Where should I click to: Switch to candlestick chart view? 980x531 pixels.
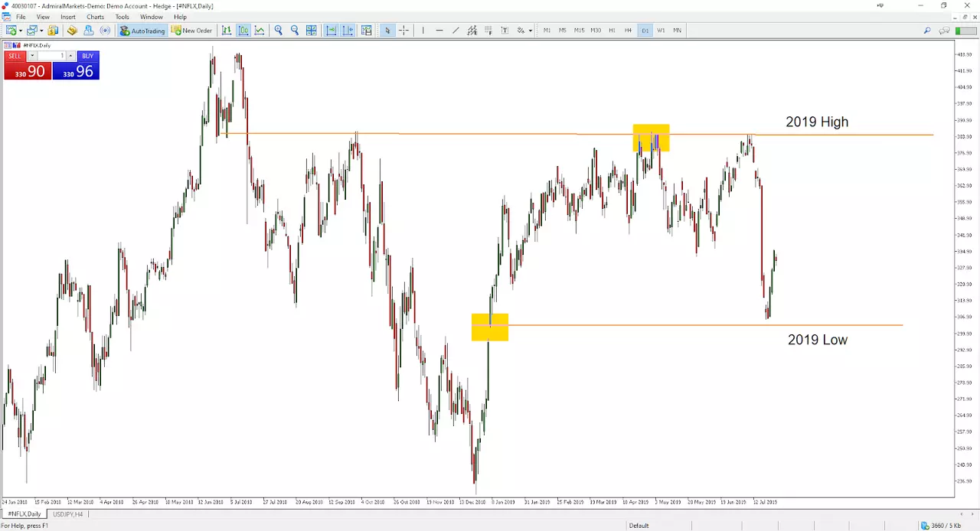(x=243, y=31)
